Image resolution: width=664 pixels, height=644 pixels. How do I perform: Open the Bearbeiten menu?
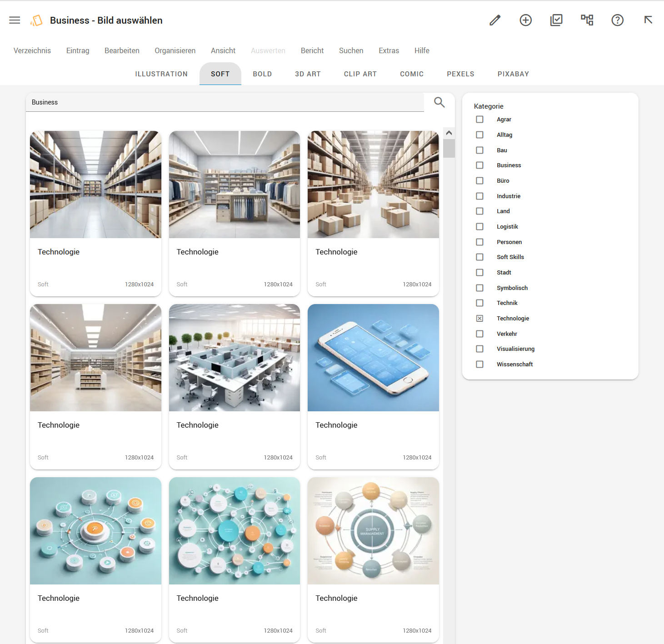(x=122, y=50)
